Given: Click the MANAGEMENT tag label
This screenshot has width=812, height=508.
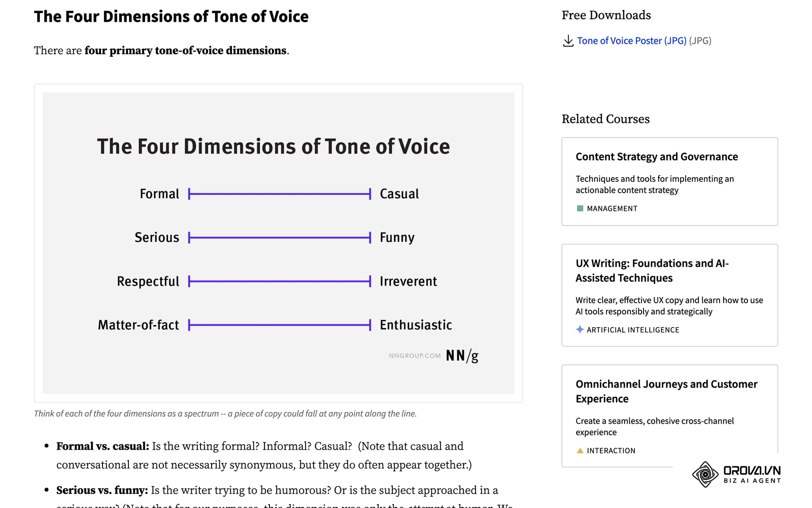Looking at the screenshot, I should (612, 208).
